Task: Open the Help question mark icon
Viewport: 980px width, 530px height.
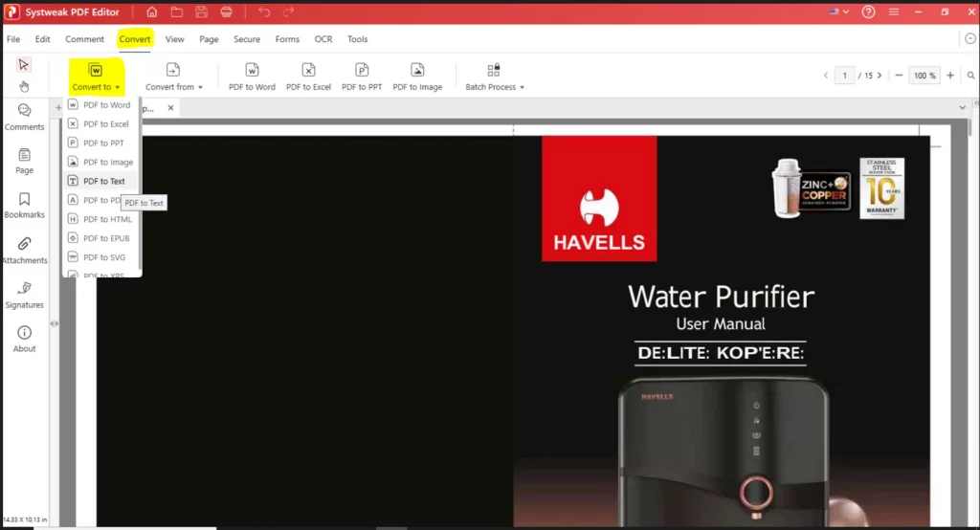Action: (868, 11)
